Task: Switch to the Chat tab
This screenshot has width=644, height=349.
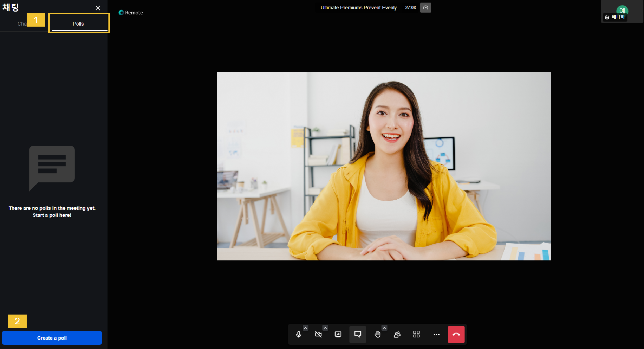Action: [21, 24]
